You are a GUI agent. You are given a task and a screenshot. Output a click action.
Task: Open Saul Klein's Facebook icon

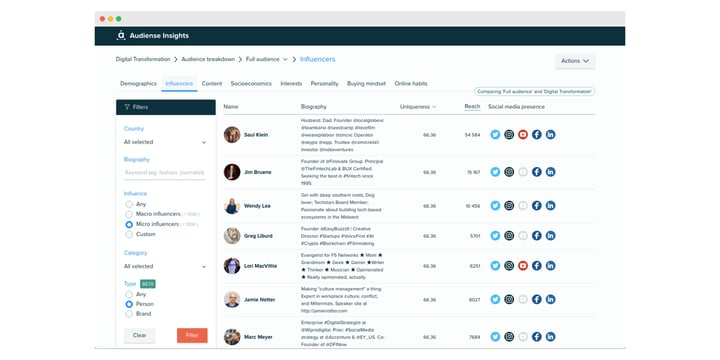click(x=536, y=135)
